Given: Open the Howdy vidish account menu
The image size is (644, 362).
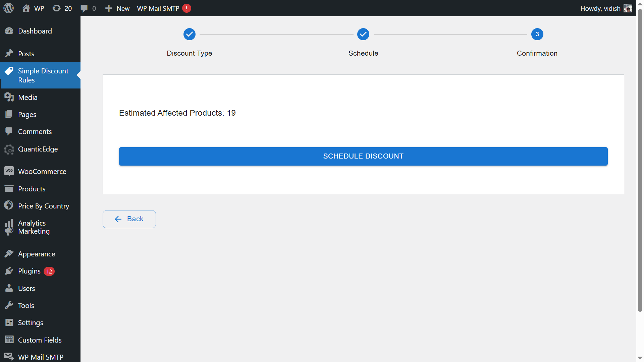Looking at the screenshot, I should (600, 8).
